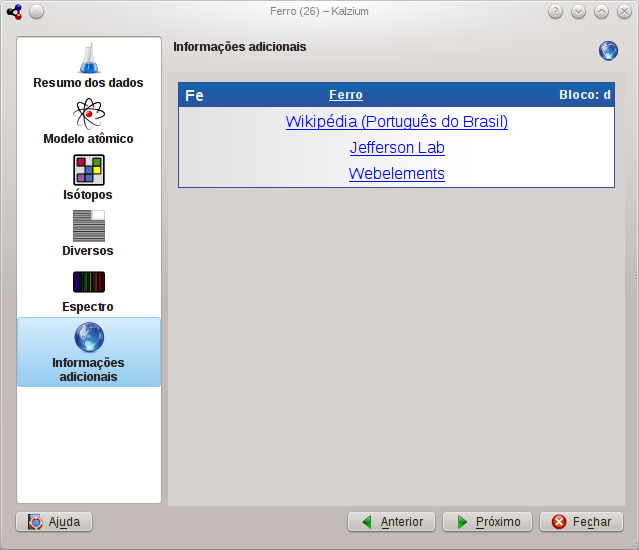Open the Wikipédia (Português do Brasil) link

pos(396,122)
